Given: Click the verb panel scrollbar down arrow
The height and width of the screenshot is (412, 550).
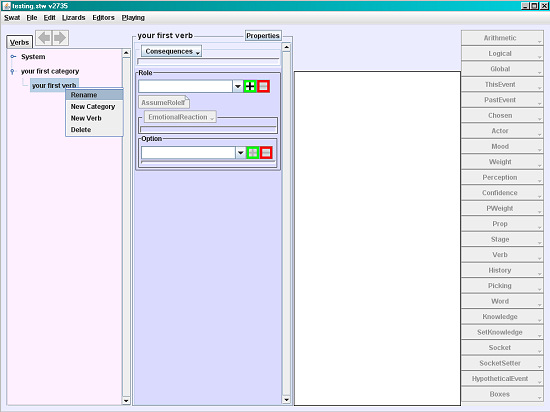Looking at the screenshot, I should 286,399.
